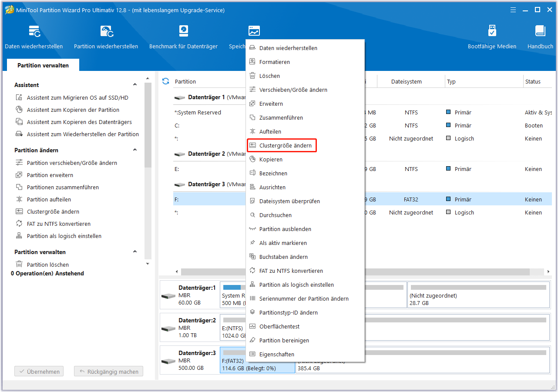Open Assistent zum Kopieren des Datenträgers
Image resolution: width=558 pixels, height=392 pixels.
point(79,122)
